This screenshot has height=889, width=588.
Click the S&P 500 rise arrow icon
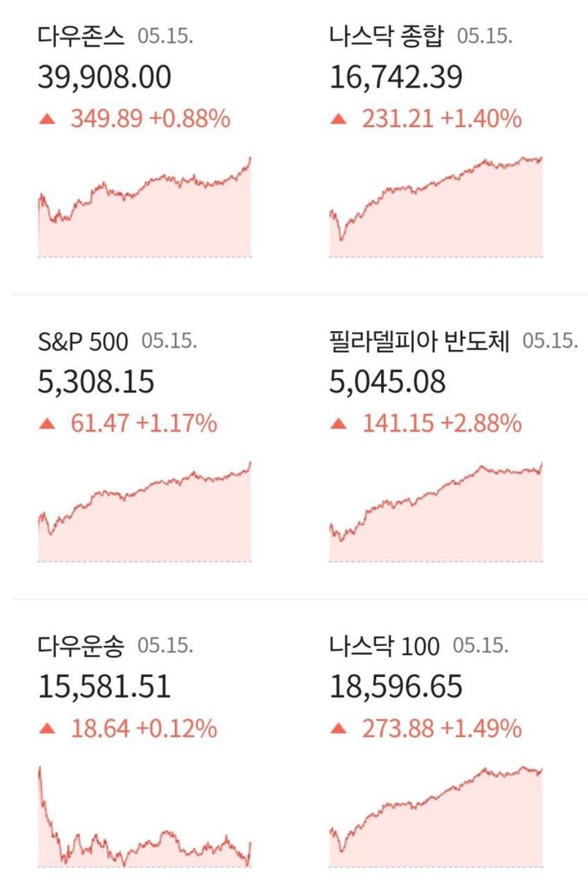[47, 424]
